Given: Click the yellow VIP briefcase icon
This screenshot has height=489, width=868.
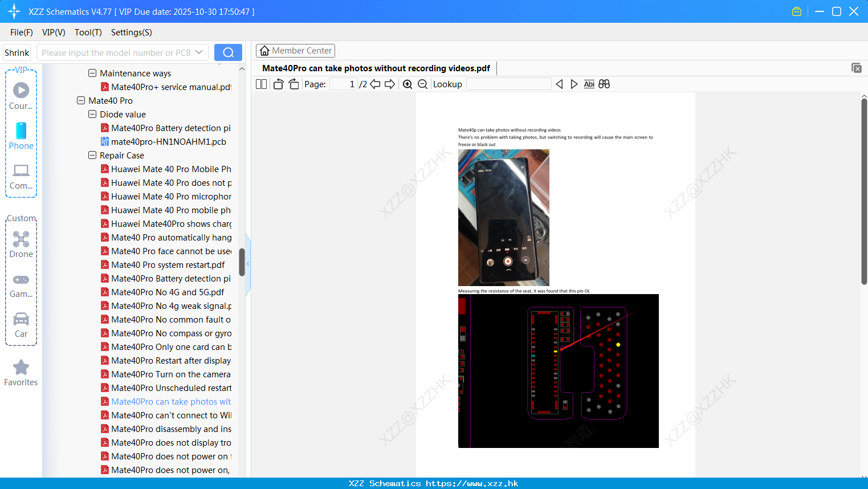Looking at the screenshot, I should (797, 11).
